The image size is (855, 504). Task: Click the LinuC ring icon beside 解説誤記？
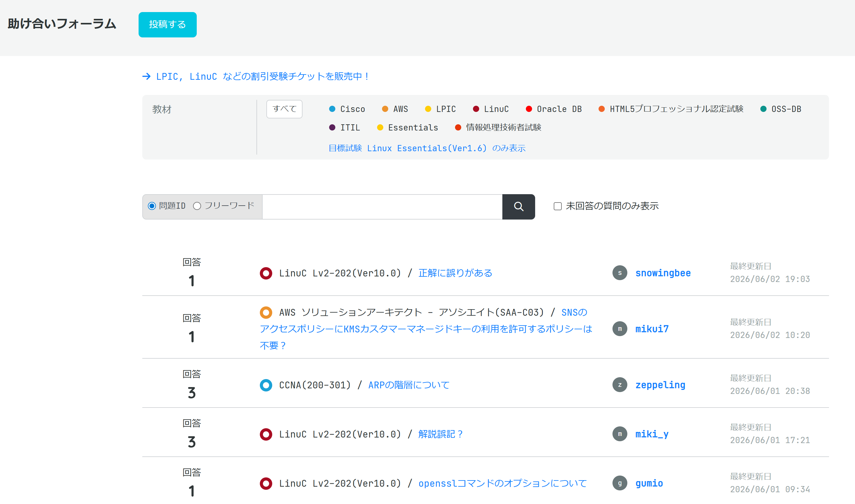(266, 435)
